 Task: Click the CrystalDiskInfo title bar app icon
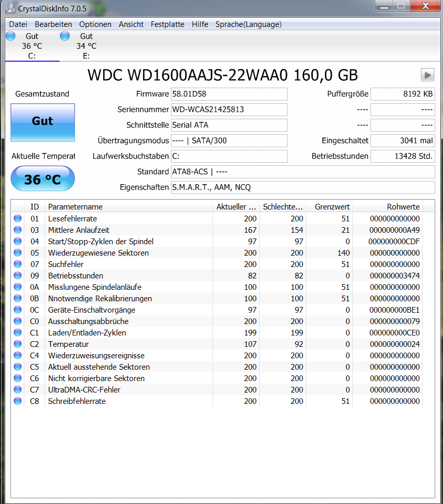pyautogui.click(x=10, y=8)
